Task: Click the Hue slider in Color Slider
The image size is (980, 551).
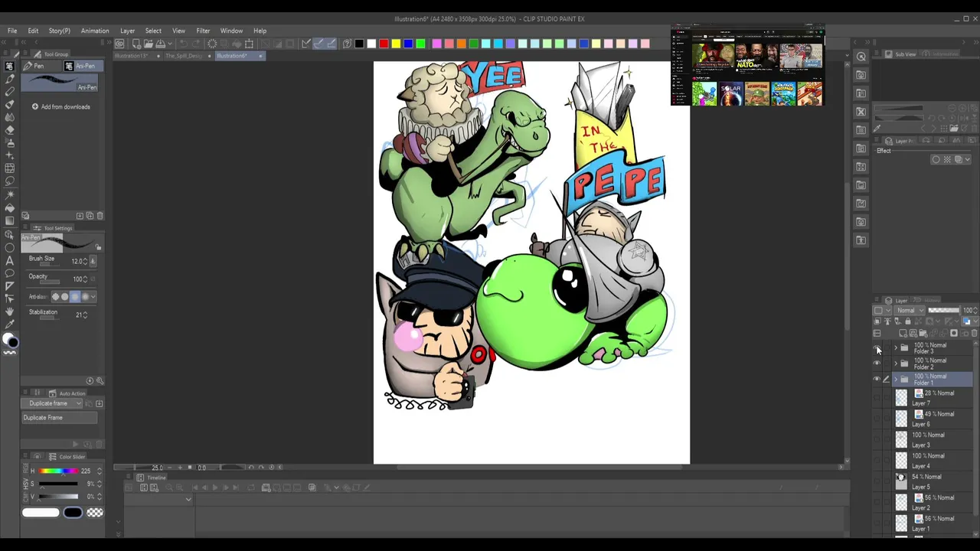Action: [58, 471]
